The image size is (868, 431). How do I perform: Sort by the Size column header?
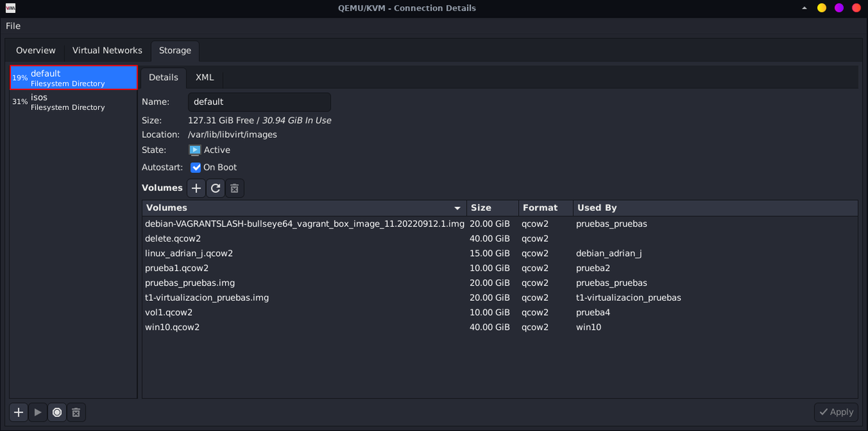[492, 208]
